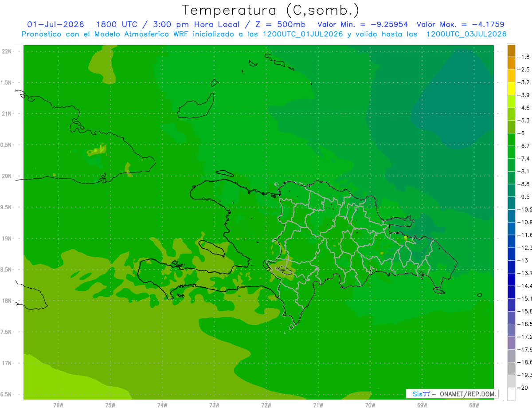Click the latitude tick label "20N"
The width and height of the screenshot is (532, 411).
click(x=7, y=176)
